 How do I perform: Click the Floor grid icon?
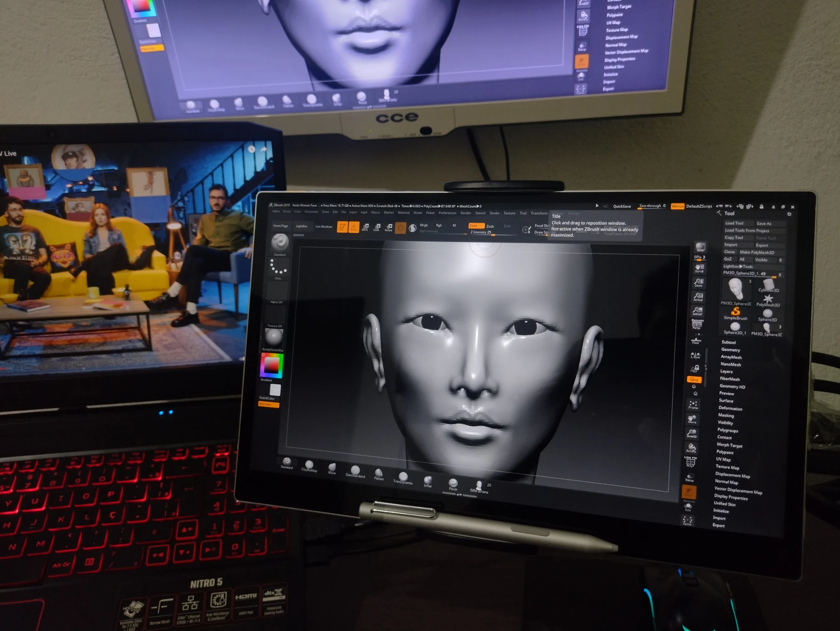point(696,340)
